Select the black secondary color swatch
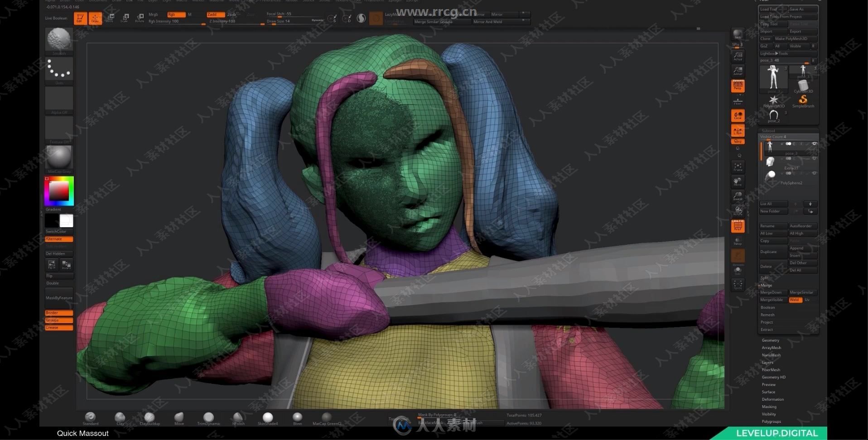 (52, 221)
